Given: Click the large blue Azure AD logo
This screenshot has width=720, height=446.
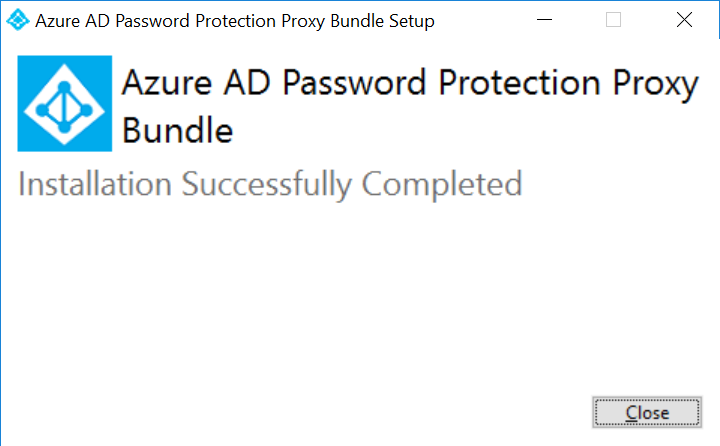Looking at the screenshot, I should (65, 103).
